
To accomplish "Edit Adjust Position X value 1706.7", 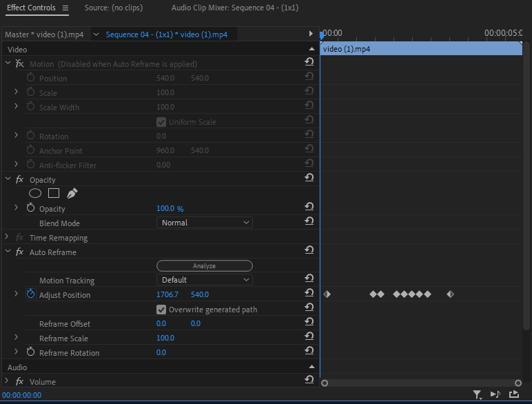I will (167, 294).
